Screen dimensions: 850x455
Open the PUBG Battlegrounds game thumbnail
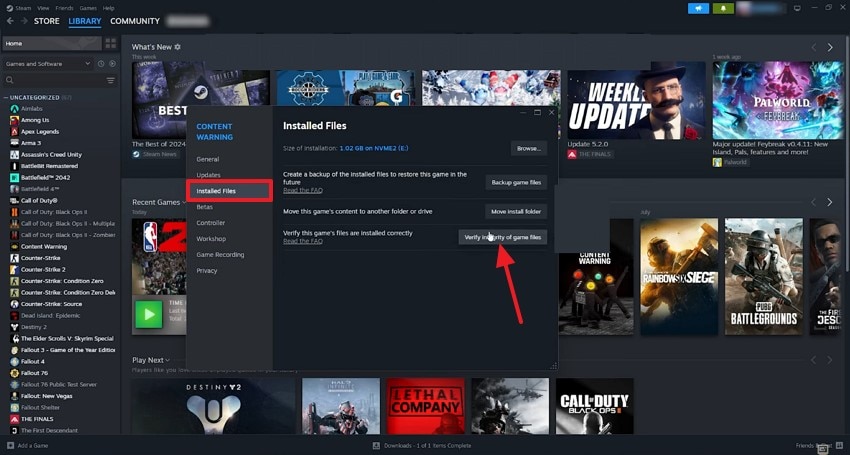(764, 277)
